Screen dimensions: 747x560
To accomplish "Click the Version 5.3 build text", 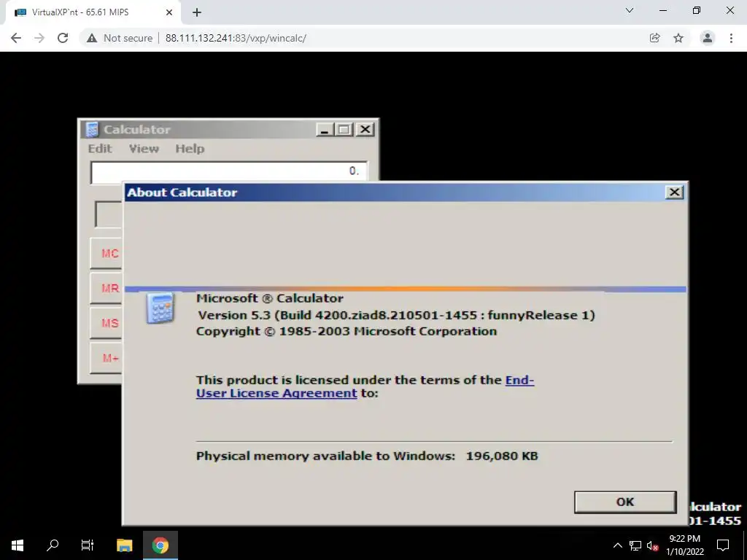I will [396, 315].
